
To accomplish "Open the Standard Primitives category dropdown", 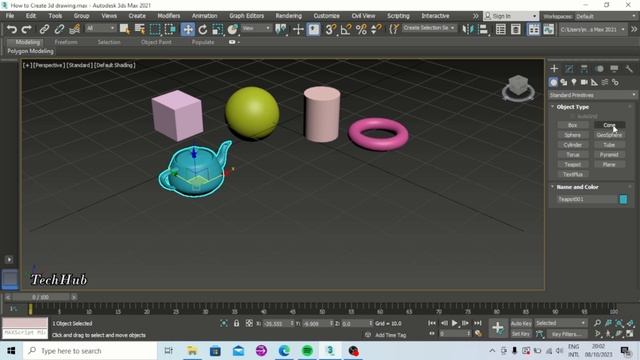I will [x=592, y=95].
